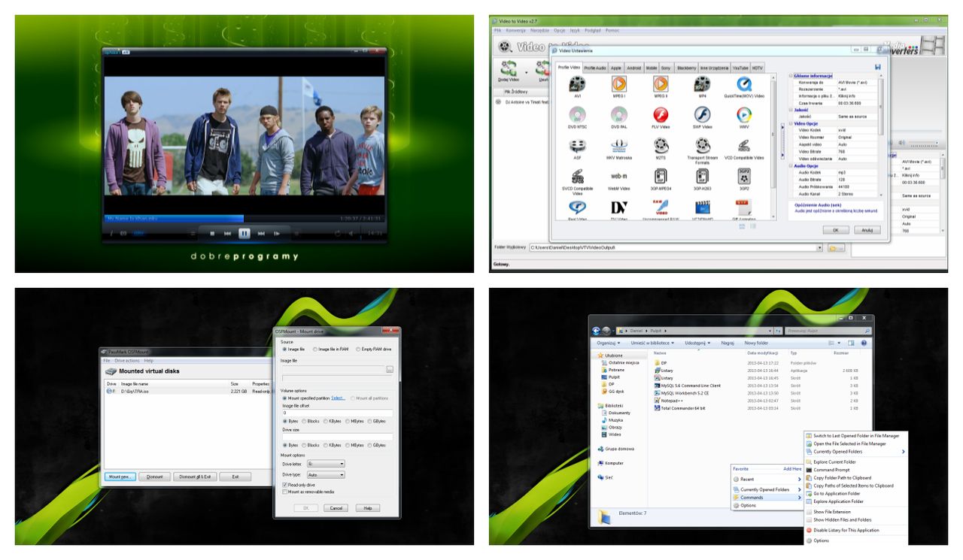The height and width of the screenshot is (560, 963).
Task: Switch to the YouTube tab
Action: tap(740, 68)
